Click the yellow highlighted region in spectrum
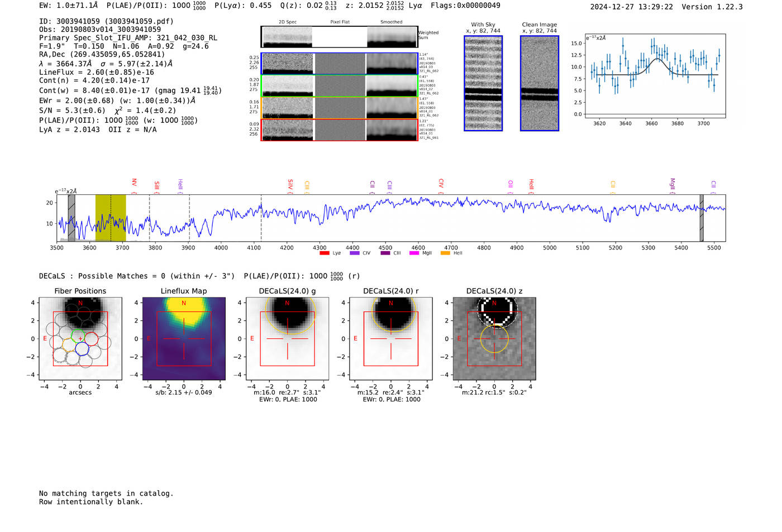 [x=111, y=218]
